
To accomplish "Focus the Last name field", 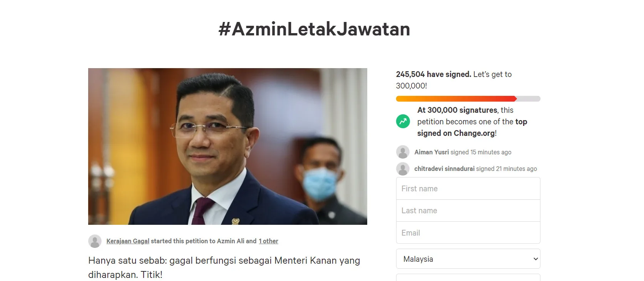I will pos(468,211).
